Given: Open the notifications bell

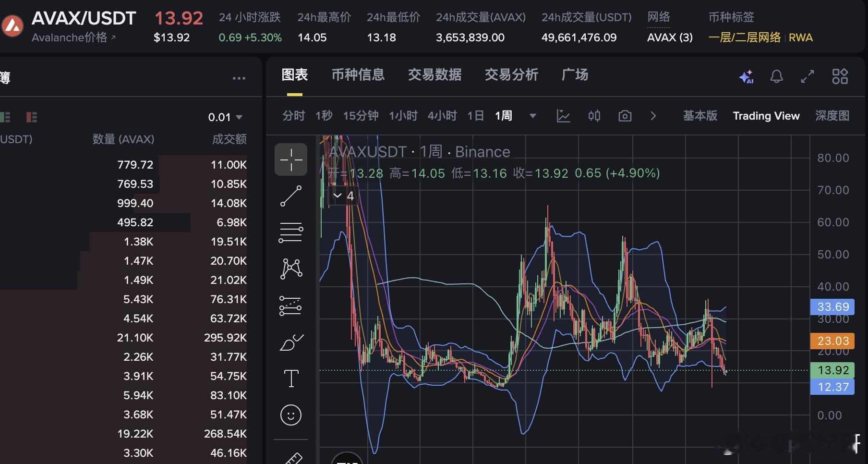Looking at the screenshot, I should pos(777,76).
